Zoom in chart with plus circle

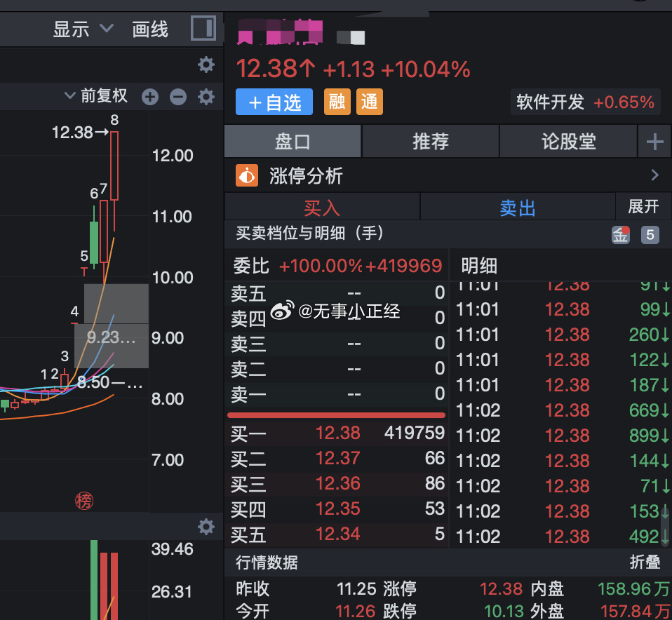150,97
